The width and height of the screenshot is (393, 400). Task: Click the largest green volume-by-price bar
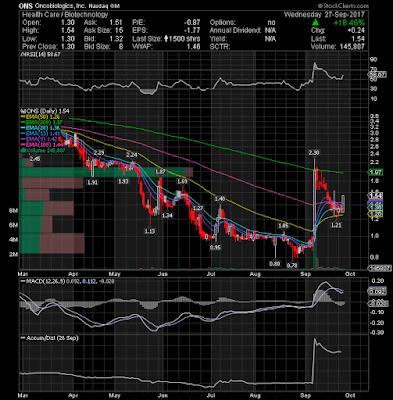pos(102,172)
